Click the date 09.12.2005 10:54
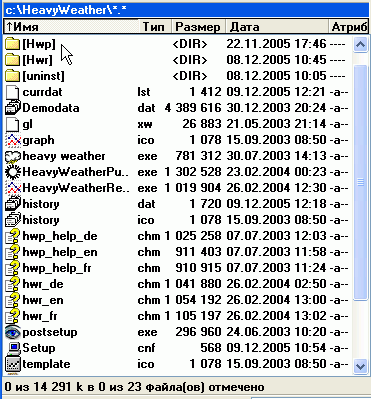371x399 pixels. tap(276, 348)
